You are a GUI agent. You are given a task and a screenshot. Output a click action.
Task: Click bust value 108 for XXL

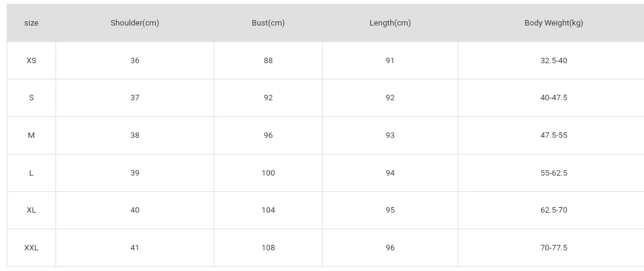click(x=268, y=248)
